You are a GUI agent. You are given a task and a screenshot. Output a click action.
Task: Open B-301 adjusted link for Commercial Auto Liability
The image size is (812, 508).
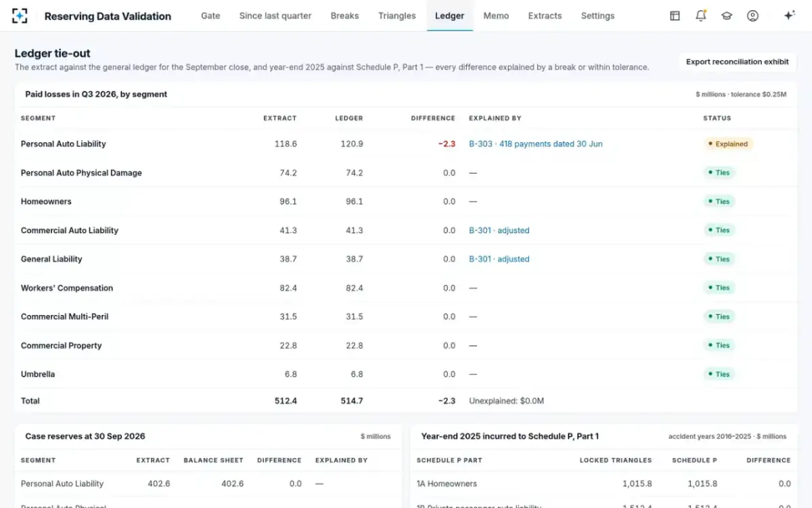(499, 230)
